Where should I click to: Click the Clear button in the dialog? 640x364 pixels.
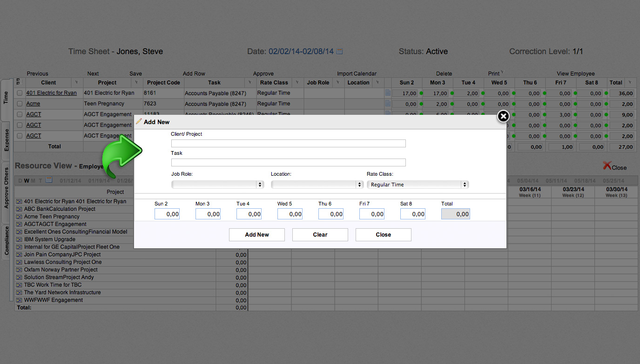320,235
